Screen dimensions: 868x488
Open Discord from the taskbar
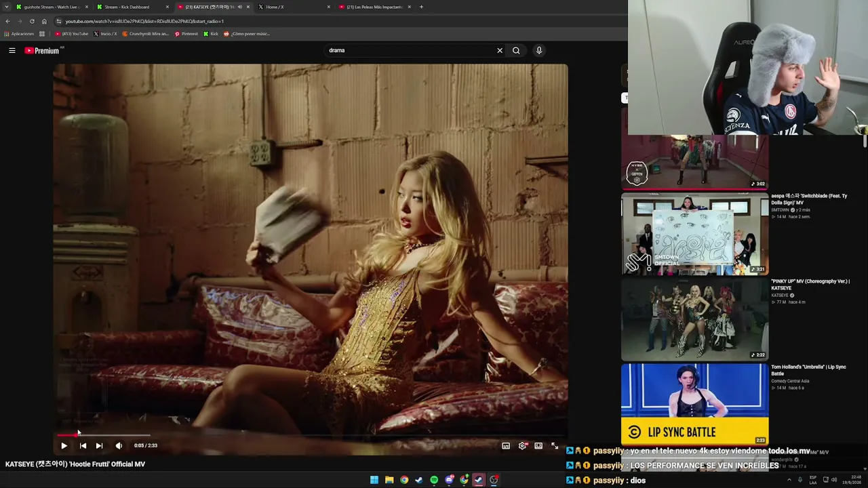pyautogui.click(x=449, y=480)
